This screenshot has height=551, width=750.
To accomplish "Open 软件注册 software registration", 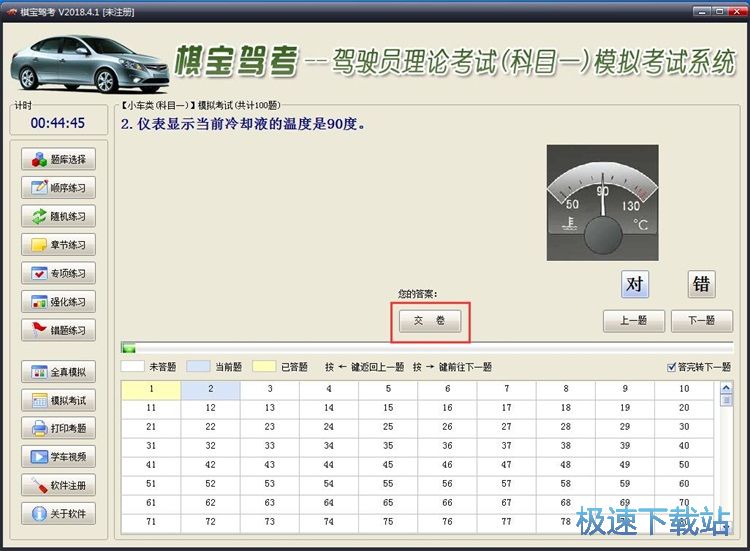I will pos(59,485).
